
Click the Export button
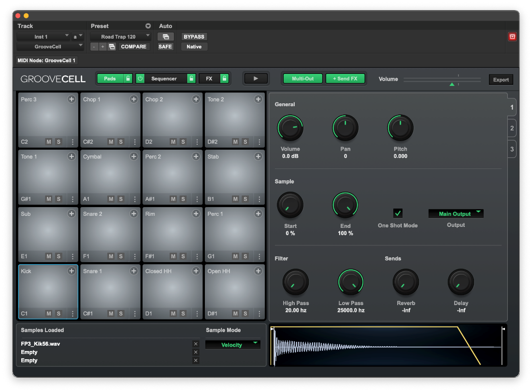501,79
